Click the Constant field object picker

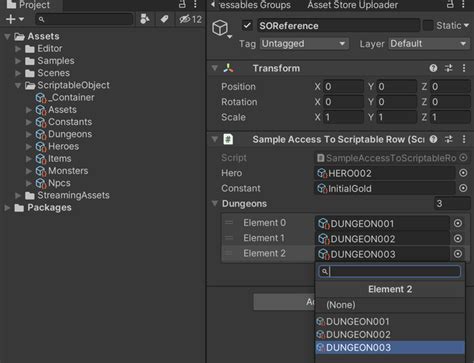pos(463,188)
